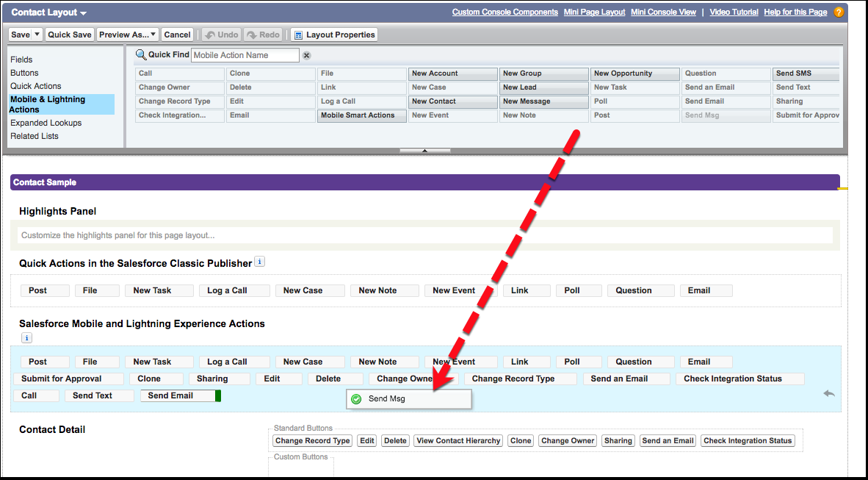Select the Expanded Lookups palette category
Viewport: 868px width, 480px height.
46,123
